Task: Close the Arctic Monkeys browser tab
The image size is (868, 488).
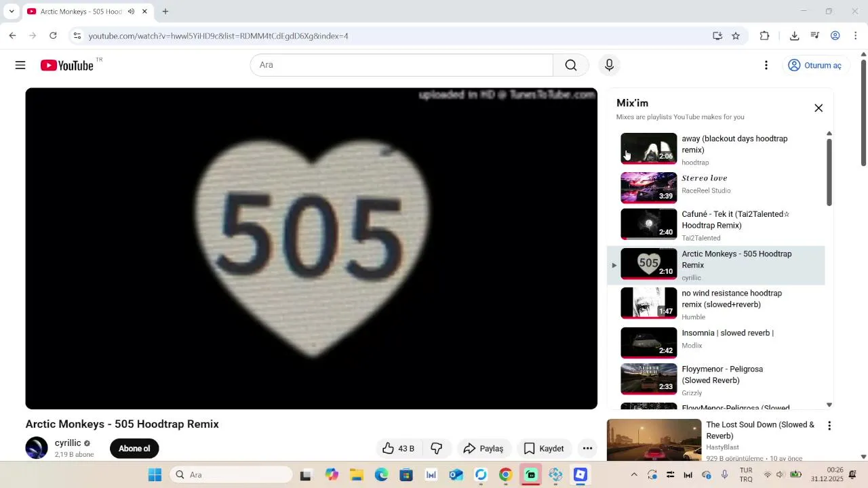Action: pyautogui.click(x=144, y=12)
